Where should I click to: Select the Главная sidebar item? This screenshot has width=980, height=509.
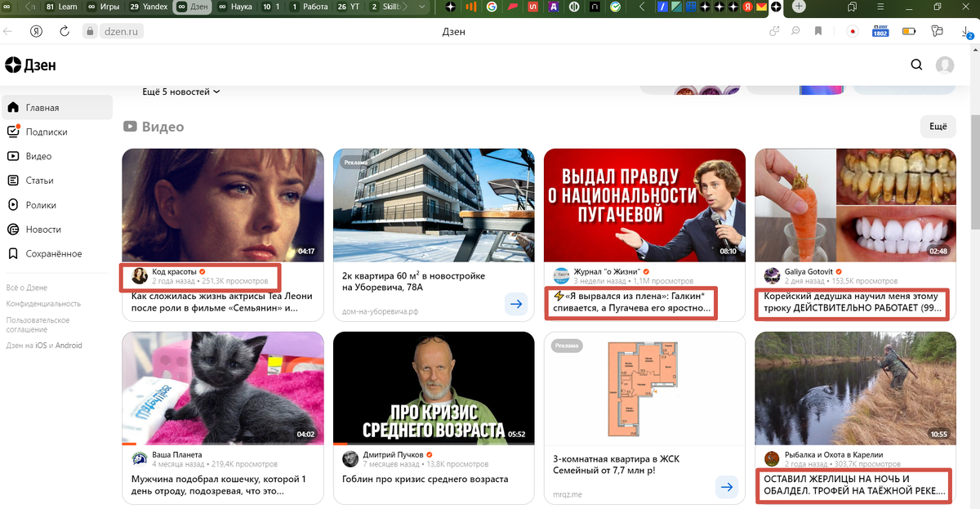pos(56,108)
